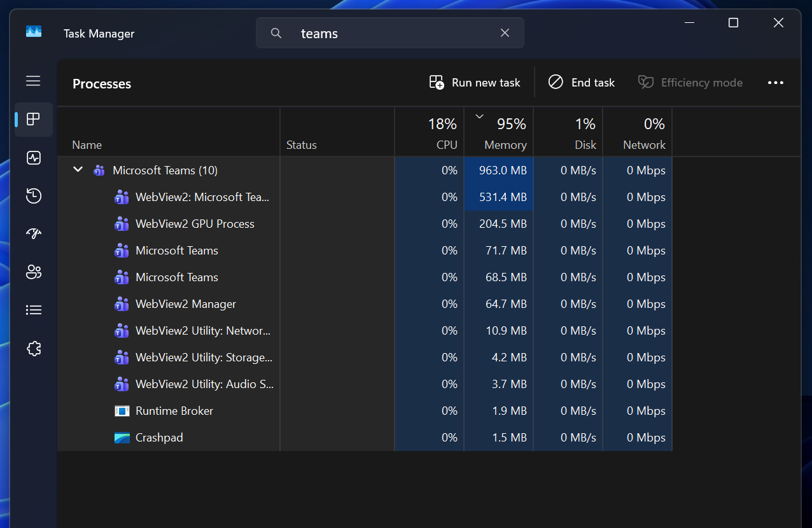Open the App history sidebar icon

(x=34, y=196)
